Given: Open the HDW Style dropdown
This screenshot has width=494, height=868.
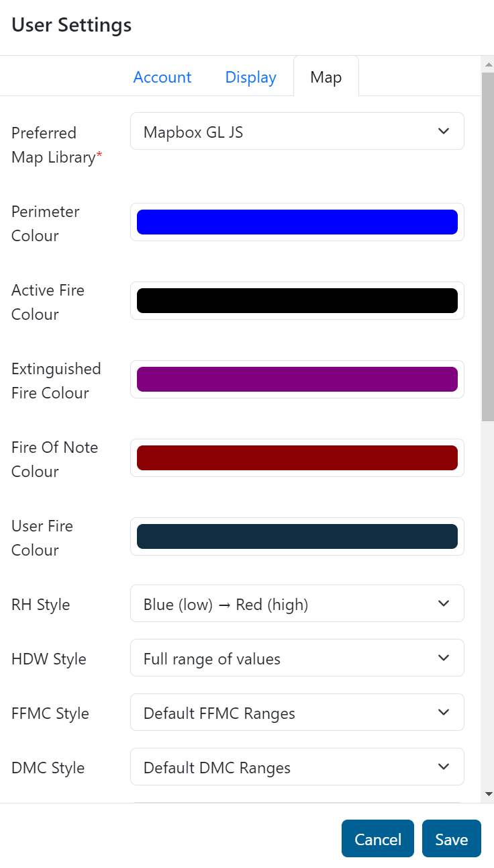Looking at the screenshot, I should (x=297, y=658).
